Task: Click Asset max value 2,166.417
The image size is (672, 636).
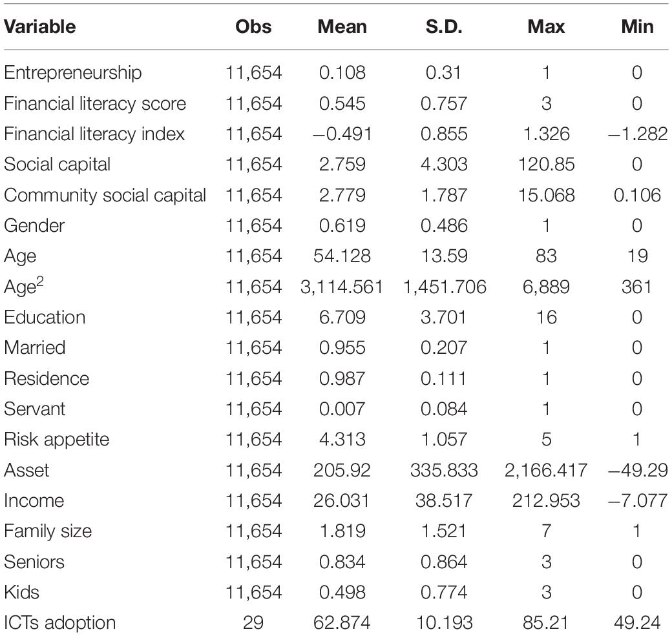Action: [x=546, y=470]
